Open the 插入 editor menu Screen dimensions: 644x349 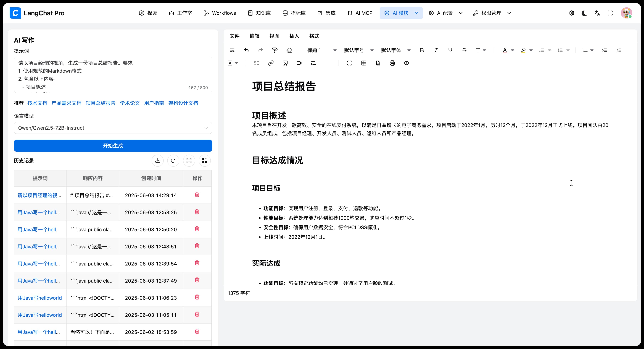point(294,36)
